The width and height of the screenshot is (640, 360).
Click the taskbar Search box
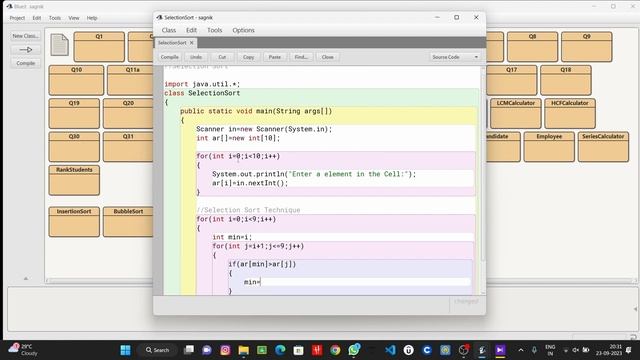pos(158,350)
